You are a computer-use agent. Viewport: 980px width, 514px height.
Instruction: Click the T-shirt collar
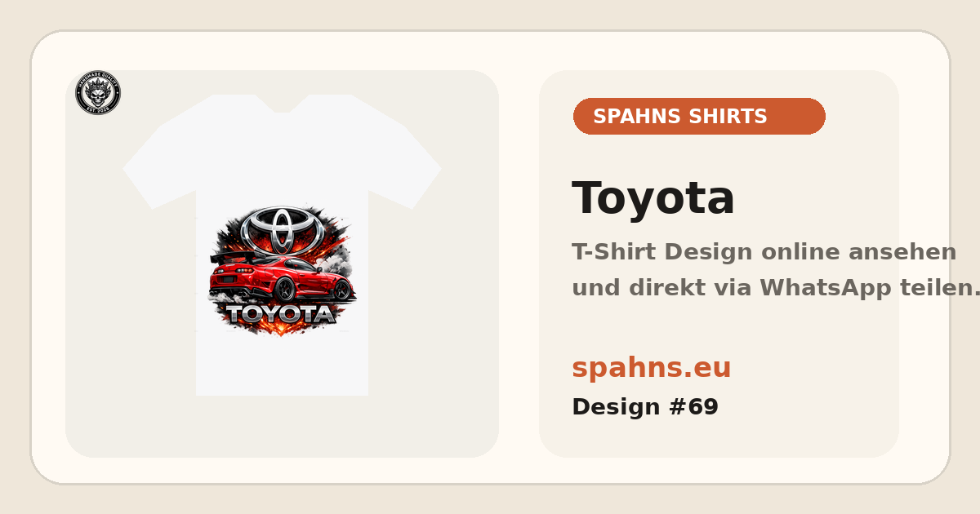coord(282,104)
